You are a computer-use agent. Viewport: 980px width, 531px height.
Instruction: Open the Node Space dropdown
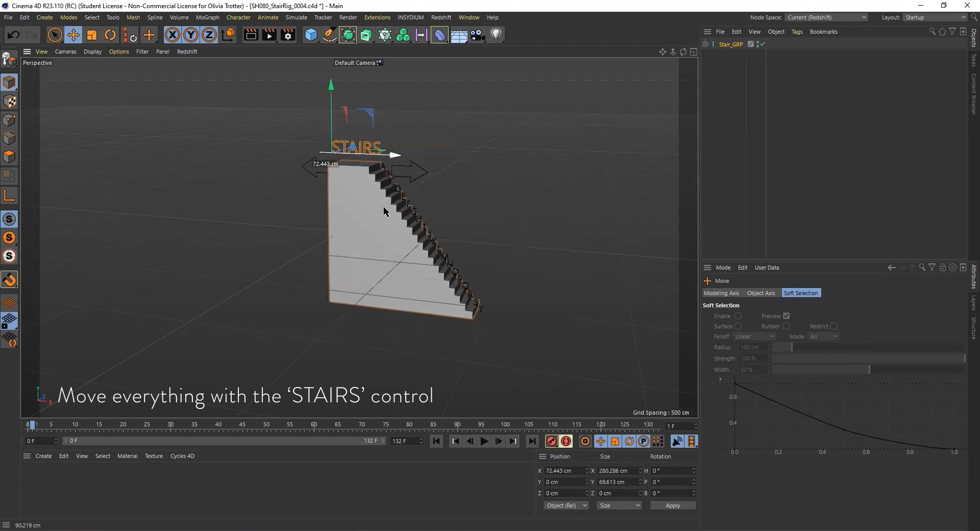(x=826, y=17)
